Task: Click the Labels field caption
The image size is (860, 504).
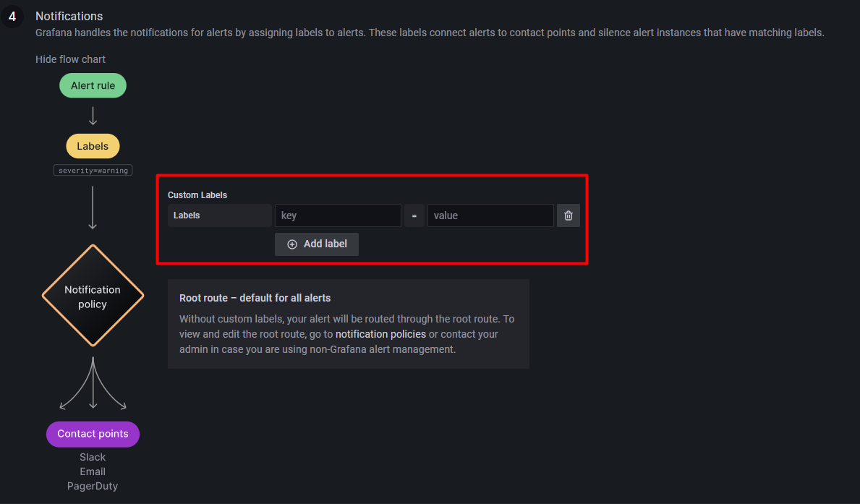Action: click(187, 215)
